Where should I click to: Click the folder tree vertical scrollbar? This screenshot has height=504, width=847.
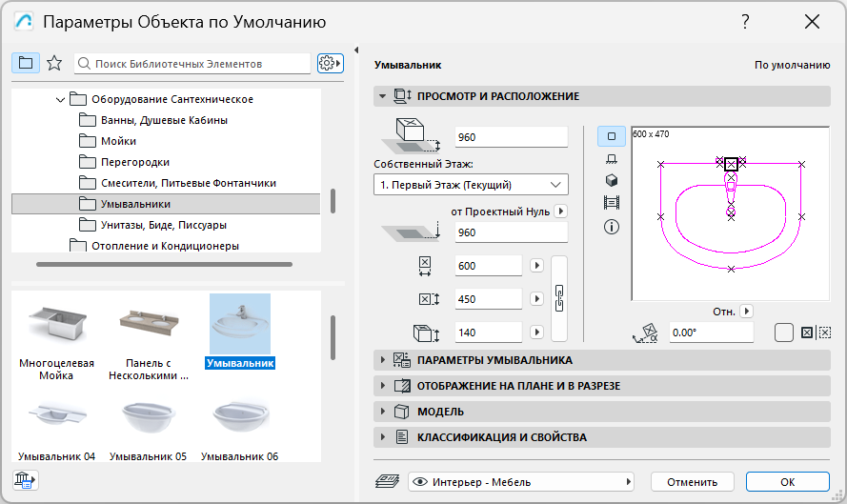pos(333,201)
